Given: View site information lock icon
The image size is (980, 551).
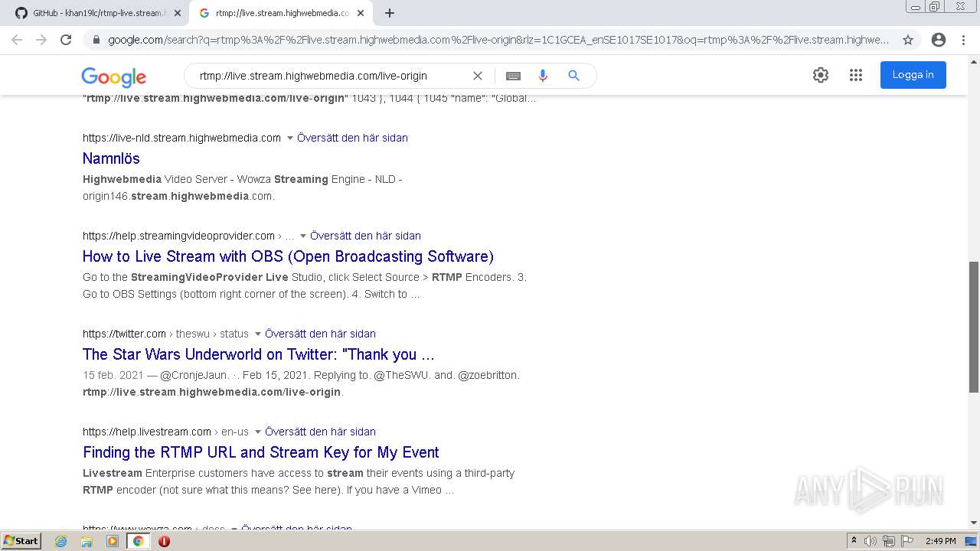Looking at the screenshot, I should [95, 40].
